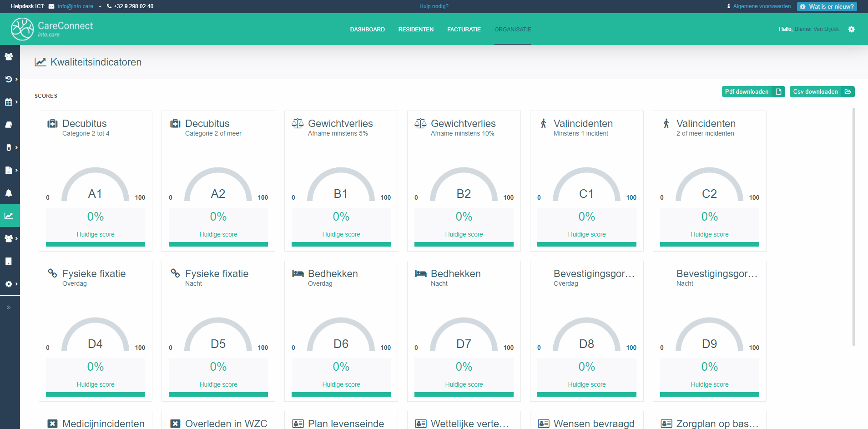Click the 'Zorgplan op bas…' card title
The height and width of the screenshot is (429, 868).
point(717,424)
